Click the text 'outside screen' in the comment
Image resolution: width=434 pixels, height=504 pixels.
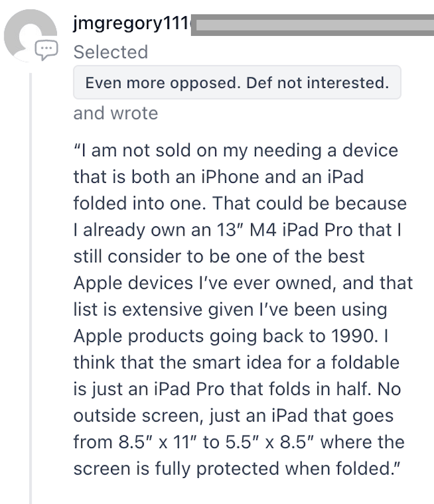coord(138,415)
